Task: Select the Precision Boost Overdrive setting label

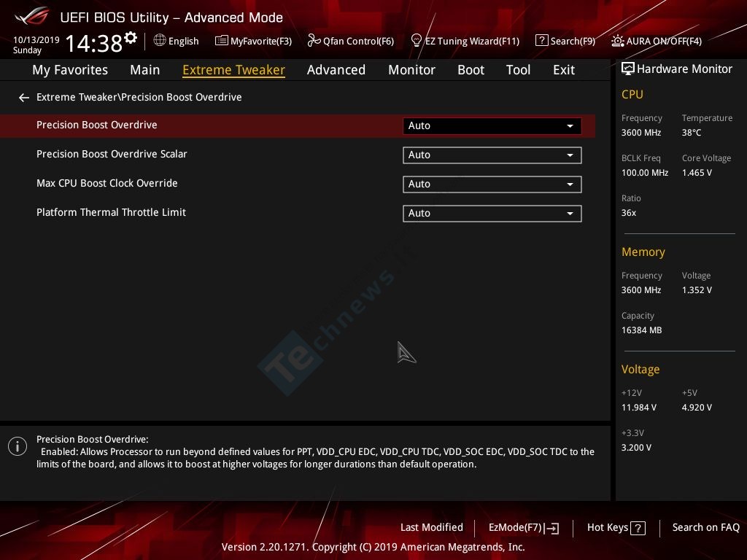Action: [x=97, y=125]
